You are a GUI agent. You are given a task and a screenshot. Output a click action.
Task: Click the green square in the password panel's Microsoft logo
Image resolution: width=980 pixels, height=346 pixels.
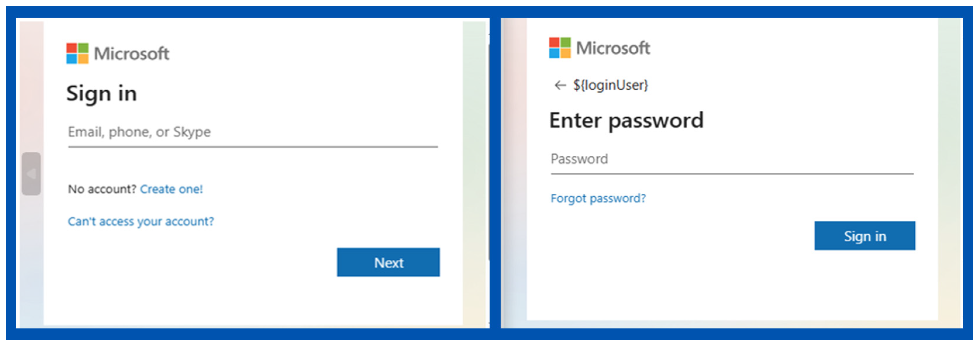(x=566, y=42)
